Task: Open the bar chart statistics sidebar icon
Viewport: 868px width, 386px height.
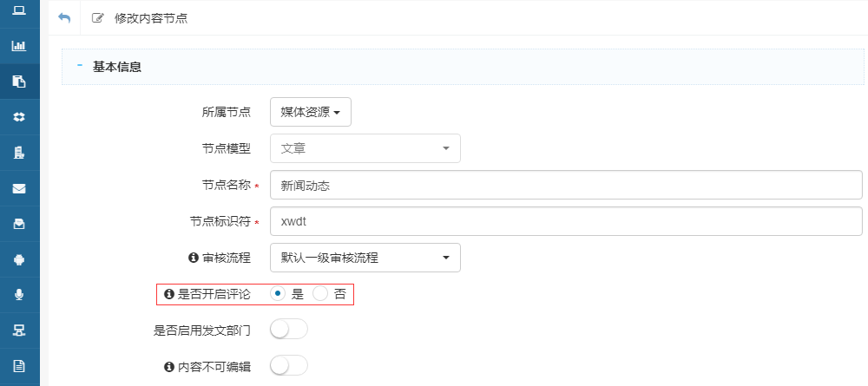Action: pos(18,46)
